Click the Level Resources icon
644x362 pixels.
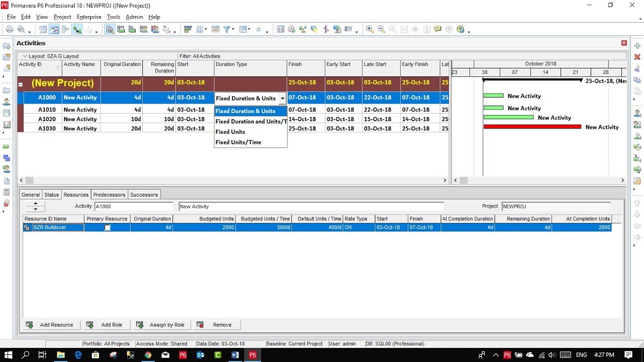pos(303,30)
